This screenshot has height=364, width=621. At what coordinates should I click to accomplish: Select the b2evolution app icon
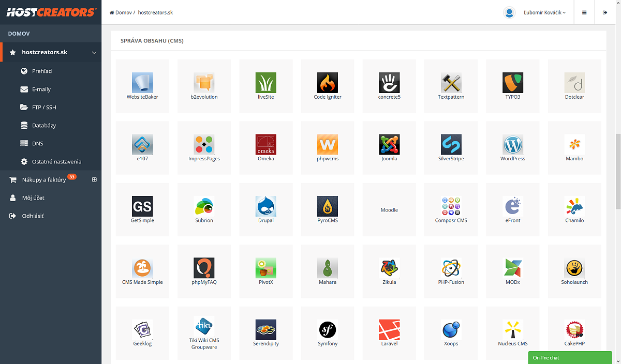click(x=204, y=83)
